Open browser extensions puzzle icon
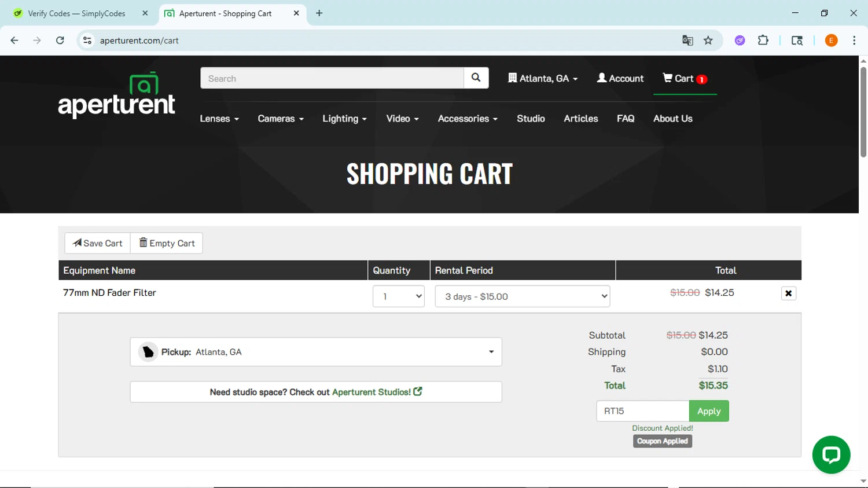This screenshot has width=868, height=488. 763,41
